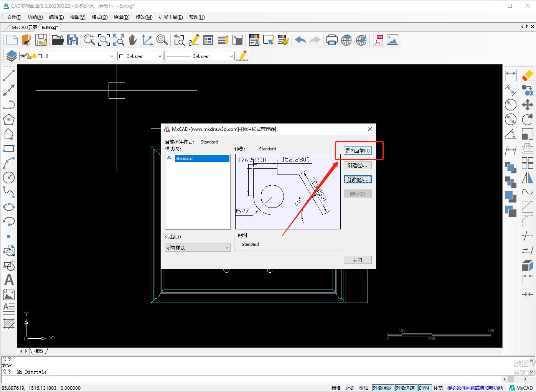Screen dimensions: 536x392
Task: Select the Hatch tool in left toolbar
Action: [x=9, y=323]
